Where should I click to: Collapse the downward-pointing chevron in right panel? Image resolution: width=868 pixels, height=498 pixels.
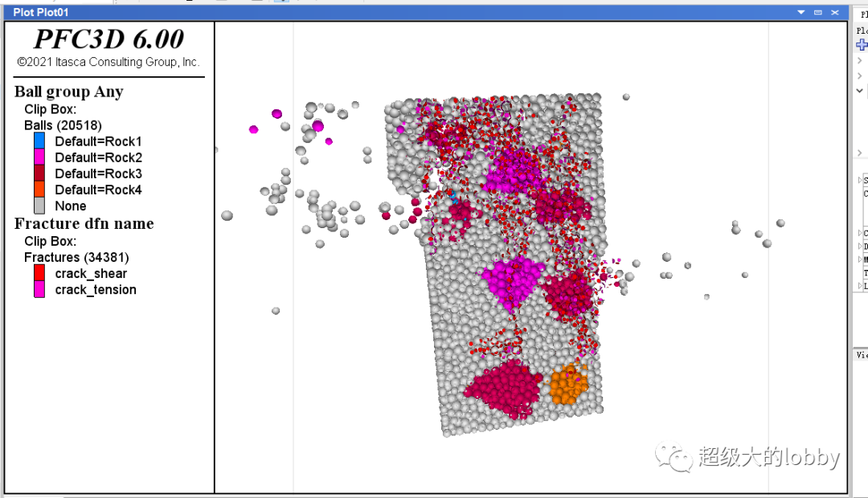(859, 90)
